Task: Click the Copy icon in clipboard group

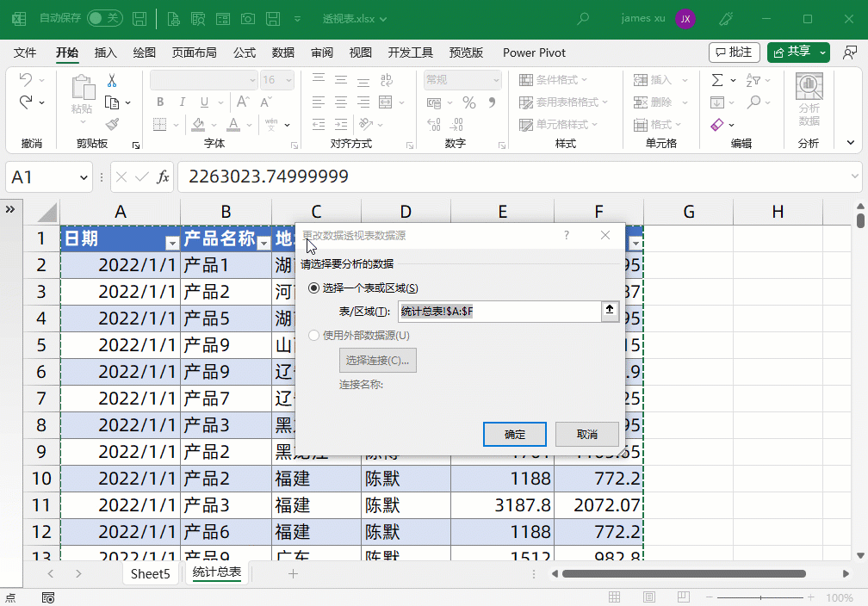Action: pyautogui.click(x=112, y=102)
